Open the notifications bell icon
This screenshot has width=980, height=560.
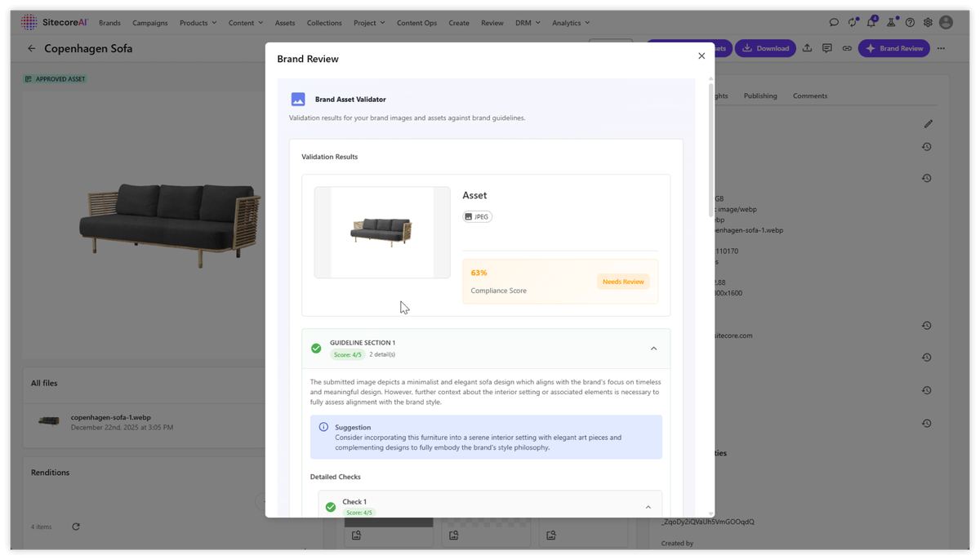(x=871, y=22)
